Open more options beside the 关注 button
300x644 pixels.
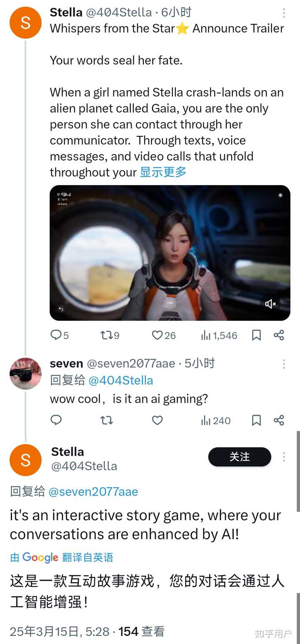(284, 457)
